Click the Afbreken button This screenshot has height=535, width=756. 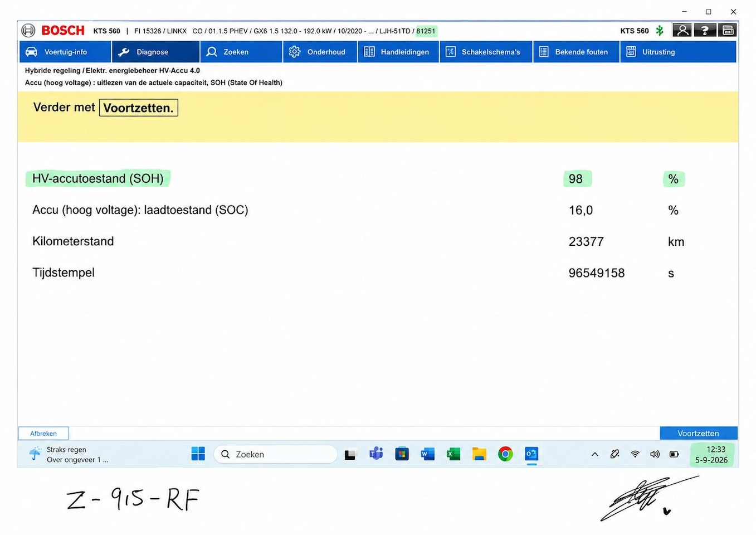click(x=43, y=433)
